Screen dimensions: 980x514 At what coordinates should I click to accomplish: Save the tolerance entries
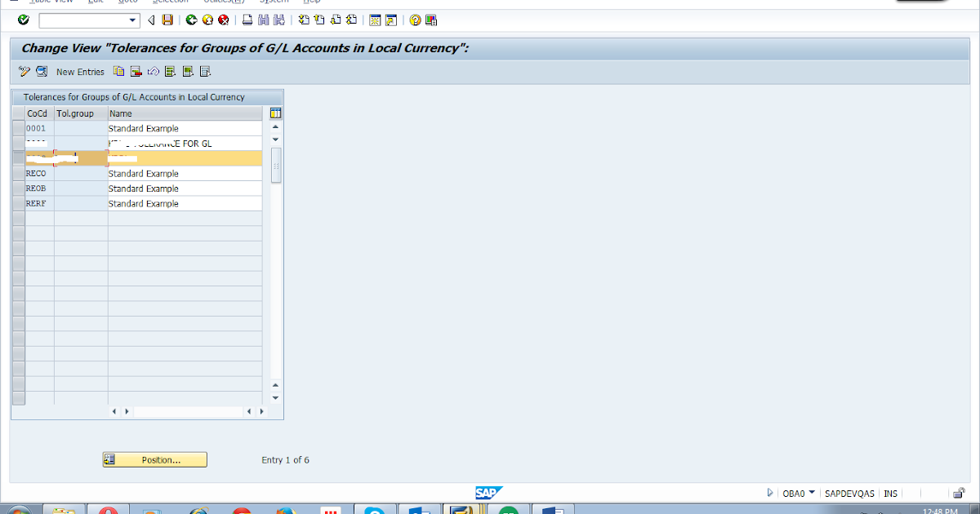click(167, 19)
